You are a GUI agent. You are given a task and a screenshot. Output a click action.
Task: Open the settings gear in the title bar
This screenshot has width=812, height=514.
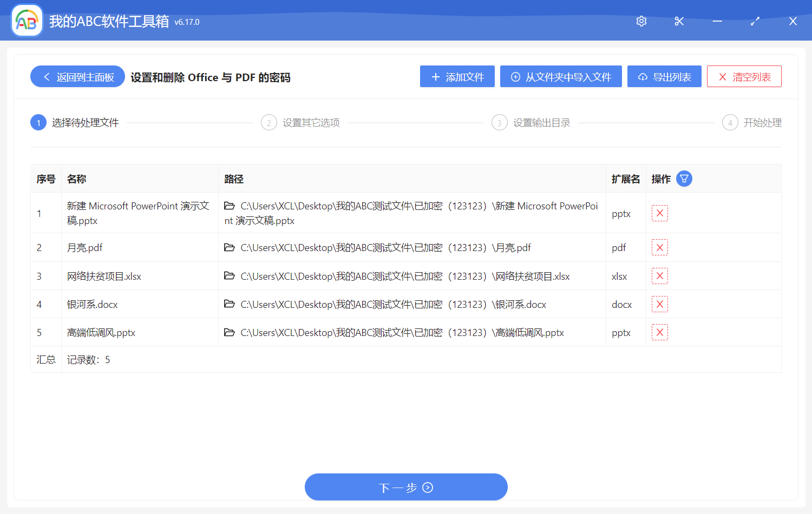[641, 21]
